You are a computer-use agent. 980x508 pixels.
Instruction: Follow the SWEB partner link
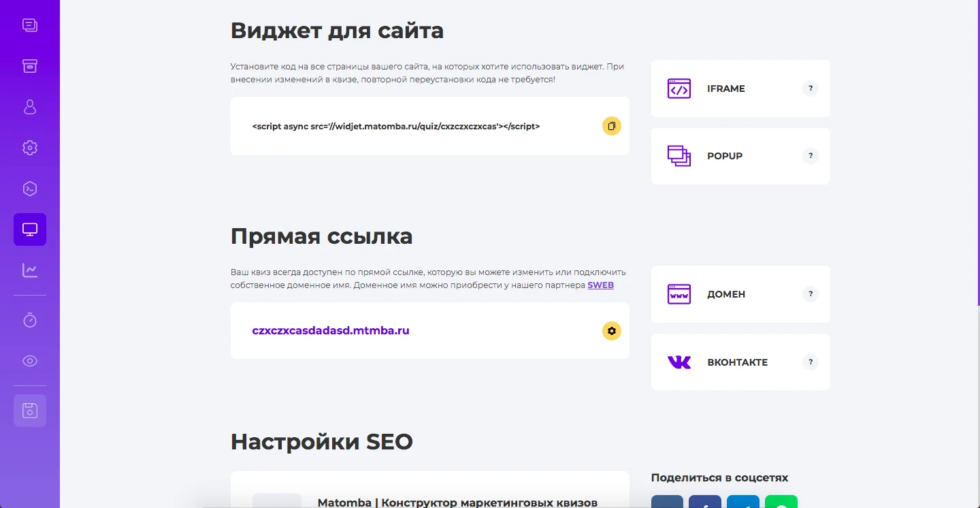click(600, 285)
